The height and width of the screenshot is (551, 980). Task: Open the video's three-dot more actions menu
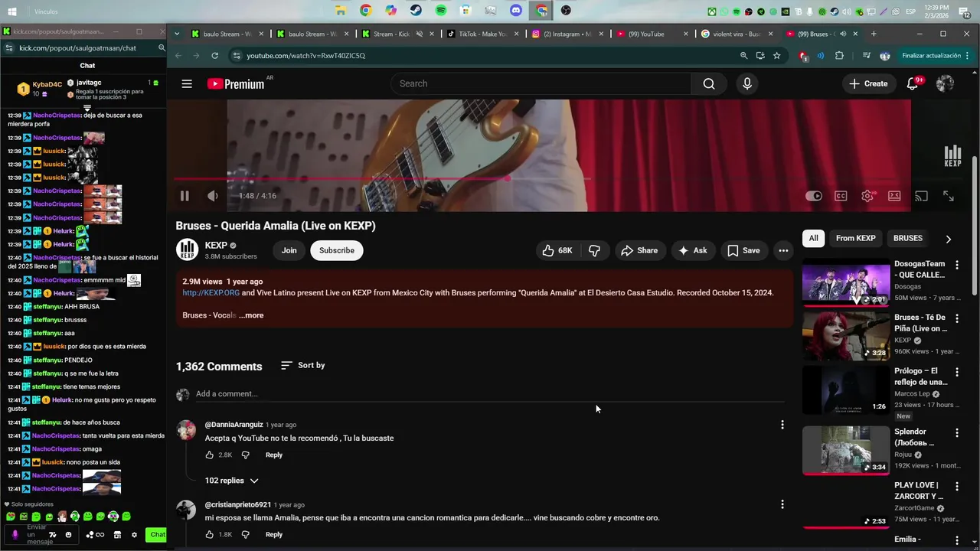point(783,250)
